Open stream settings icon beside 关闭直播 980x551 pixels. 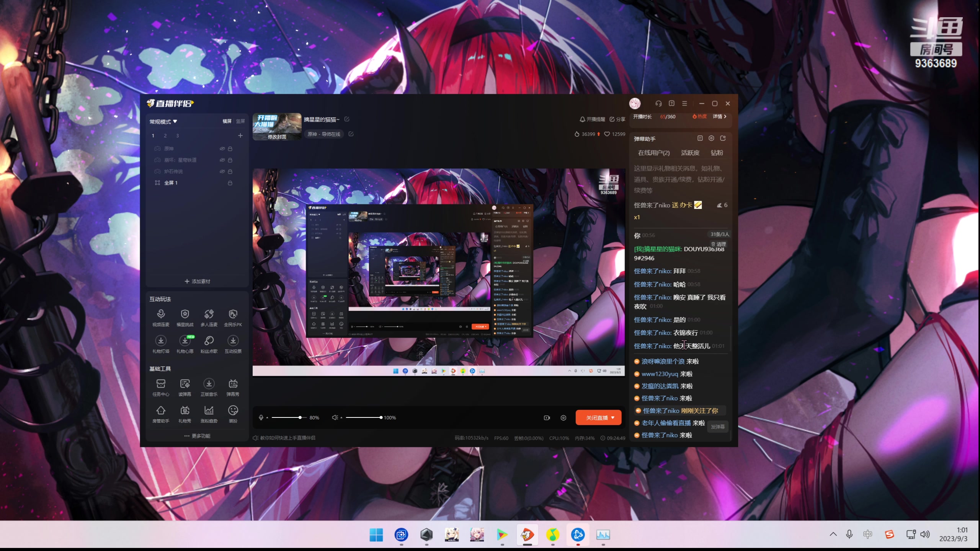tap(563, 417)
